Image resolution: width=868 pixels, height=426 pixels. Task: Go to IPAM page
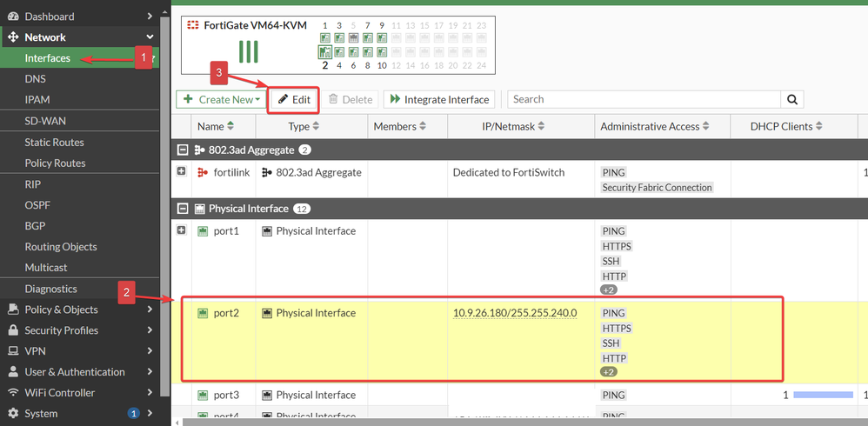(37, 100)
